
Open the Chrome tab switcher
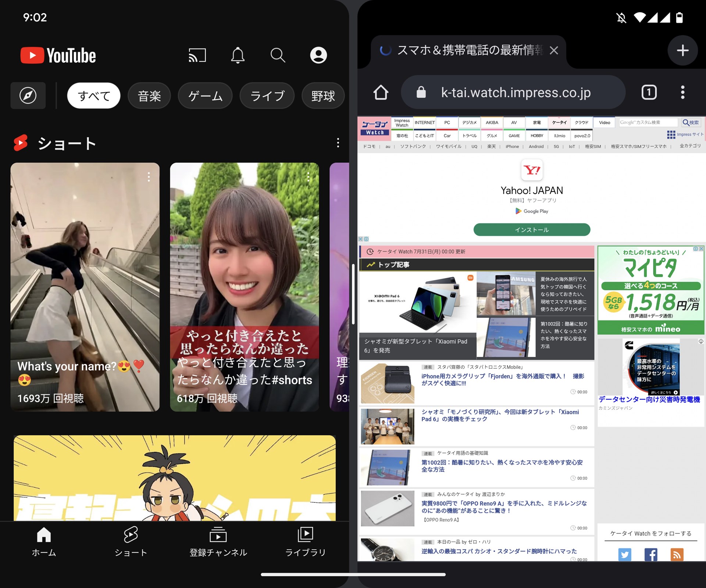click(649, 92)
